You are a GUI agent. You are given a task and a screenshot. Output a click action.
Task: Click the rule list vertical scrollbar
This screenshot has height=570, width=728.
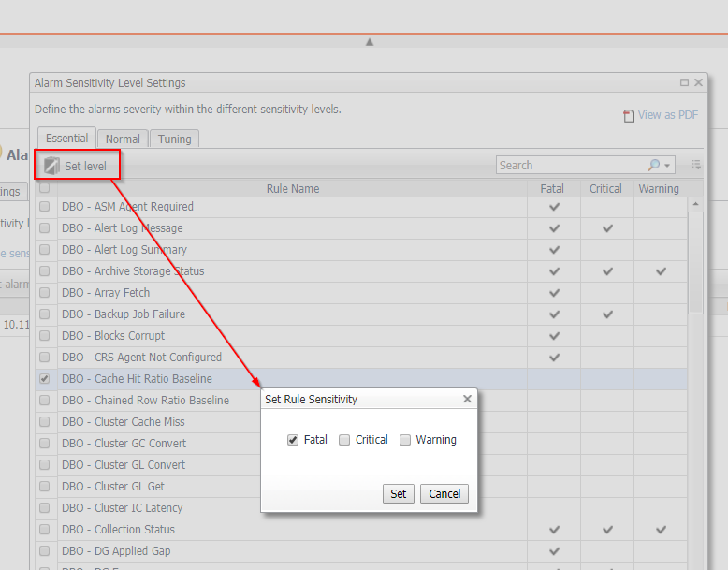tap(695, 262)
